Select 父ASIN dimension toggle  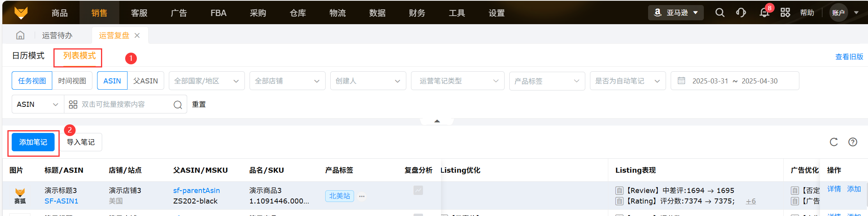pyautogui.click(x=145, y=81)
